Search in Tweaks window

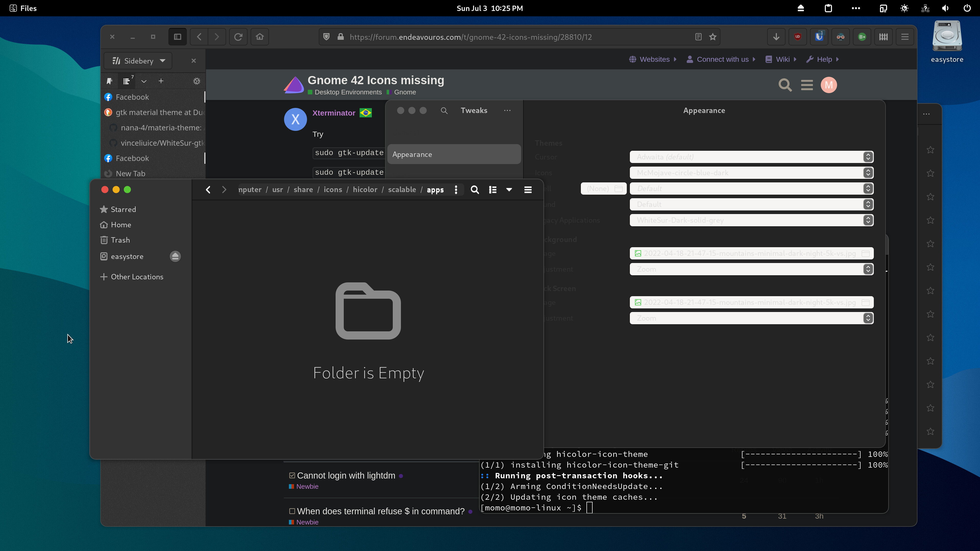(x=444, y=111)
